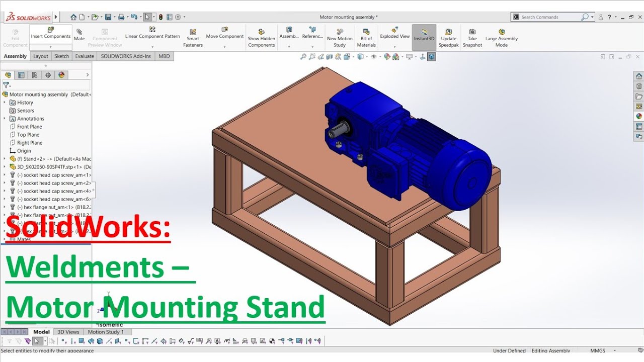Open Hide/Show Items eye dropdown in heads-up toolbar
644x362 pixels.
[373, 57]
